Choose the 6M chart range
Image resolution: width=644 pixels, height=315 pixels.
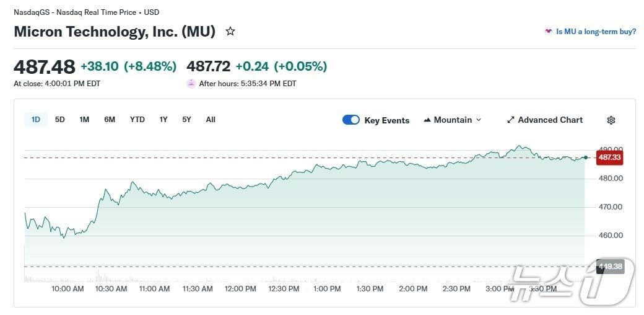click(x=110, y=120)
